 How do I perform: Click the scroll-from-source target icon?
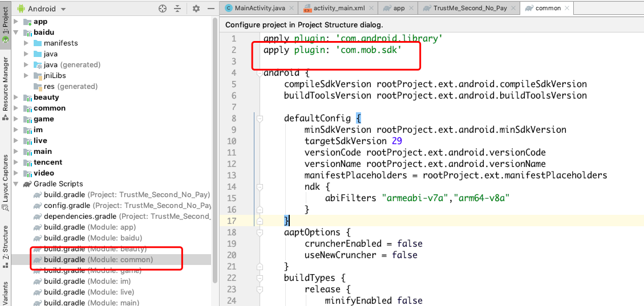[x=163, y=9]
